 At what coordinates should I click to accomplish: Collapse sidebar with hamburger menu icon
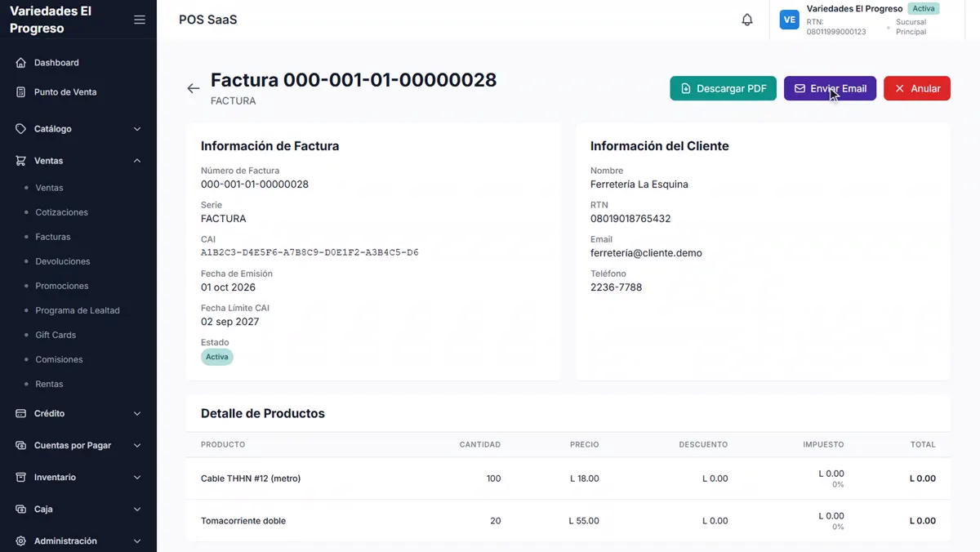point(140,20)
